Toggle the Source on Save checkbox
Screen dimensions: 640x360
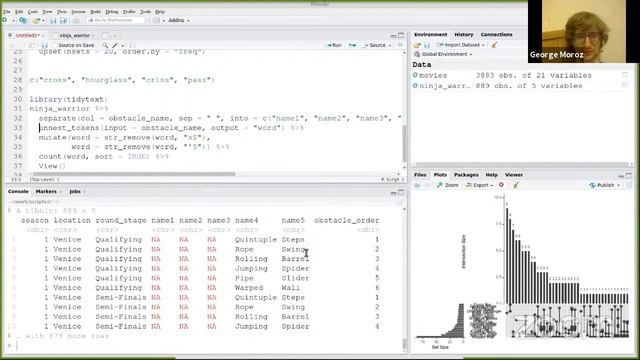(55, 45)
